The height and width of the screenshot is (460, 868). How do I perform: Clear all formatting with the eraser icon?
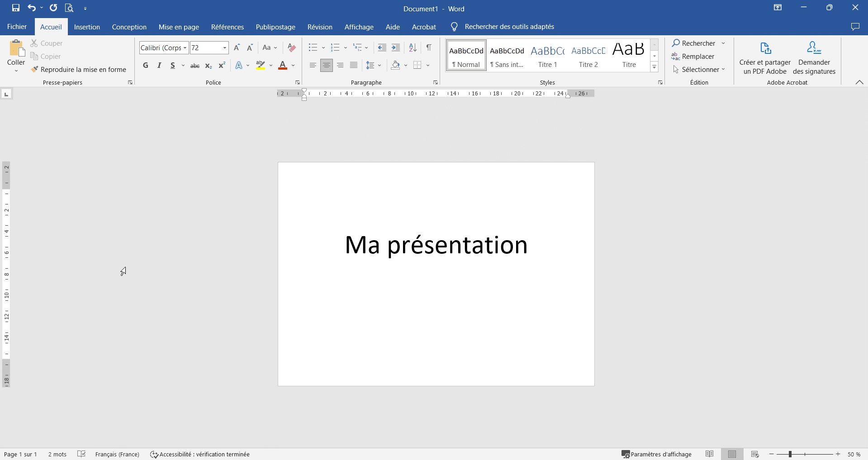click(x=292, y=47)
